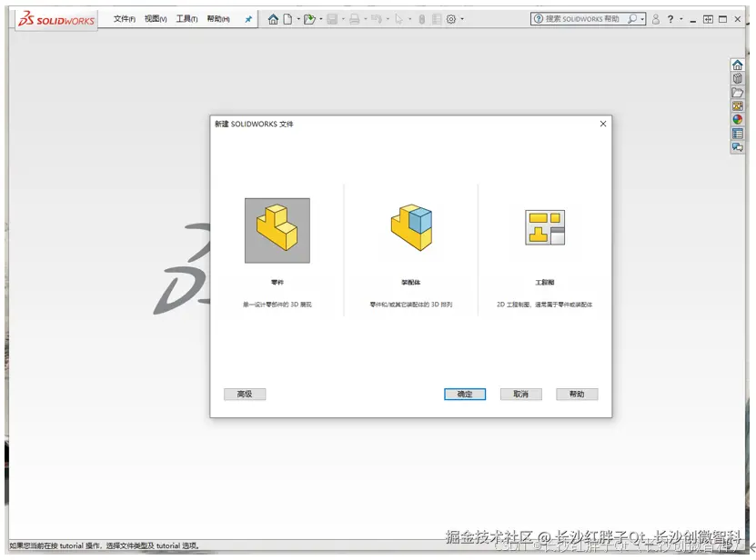Click the Open file toolbar icon
This screenshot has width=756, height=560.
309,19
